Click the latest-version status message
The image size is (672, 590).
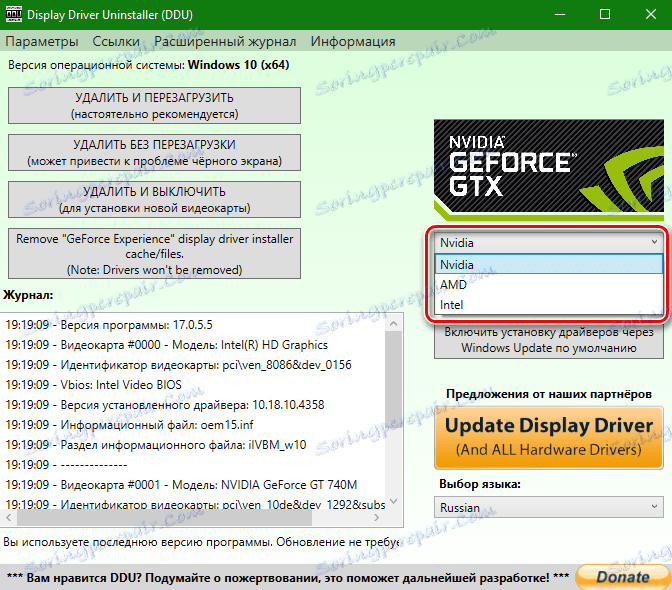(201, 542)
